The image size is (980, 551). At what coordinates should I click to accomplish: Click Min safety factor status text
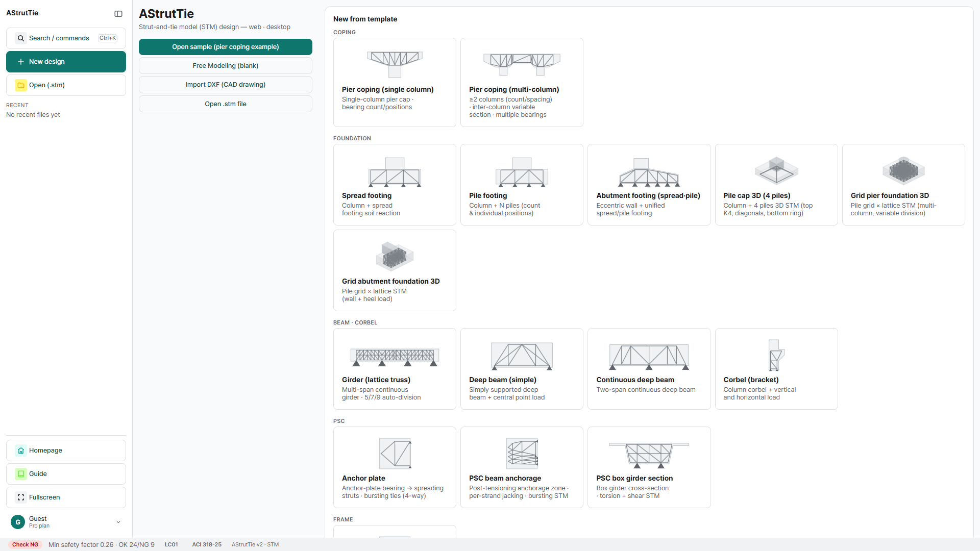coord(102,545)
